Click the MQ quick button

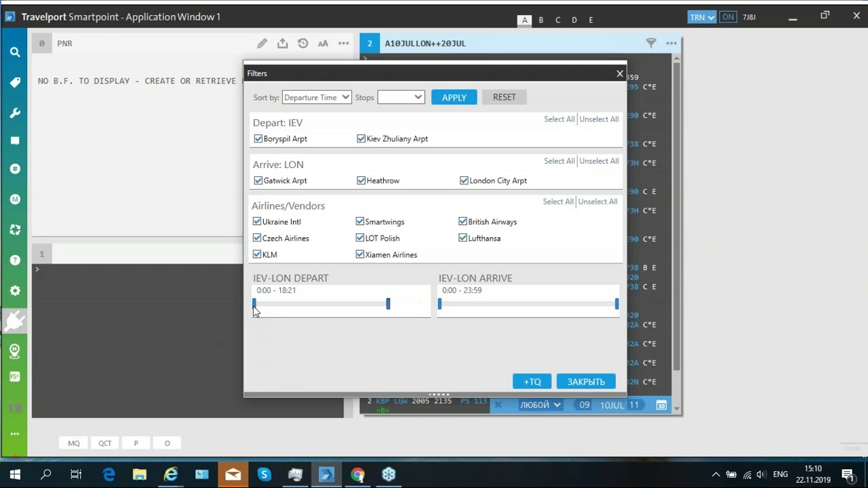point(74,443)
